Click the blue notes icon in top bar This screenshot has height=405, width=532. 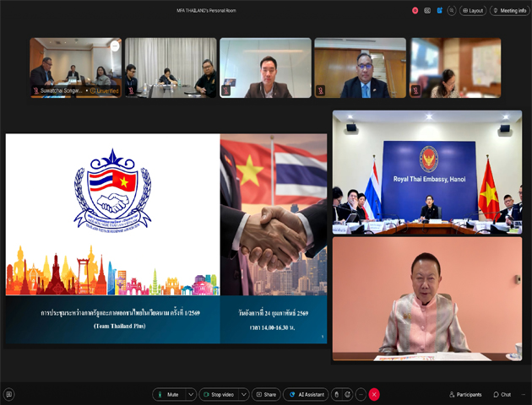(439, 10)
